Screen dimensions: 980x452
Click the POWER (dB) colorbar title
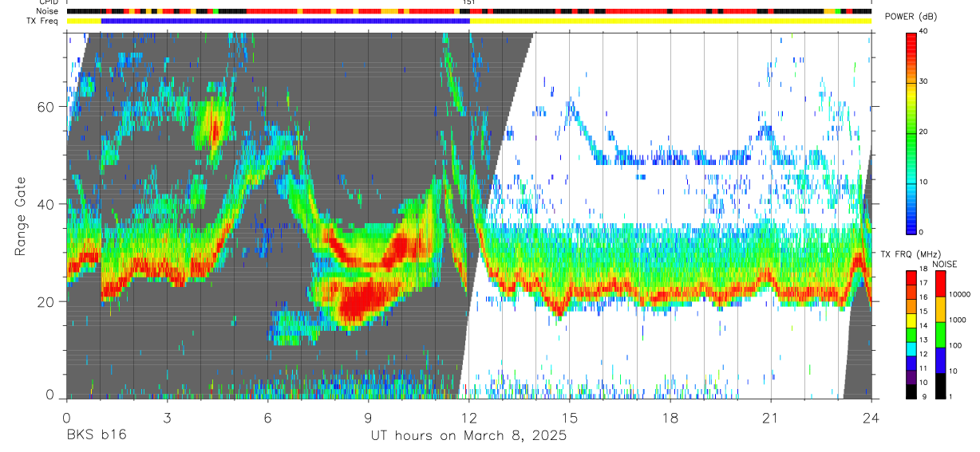[x=911, y=18]
